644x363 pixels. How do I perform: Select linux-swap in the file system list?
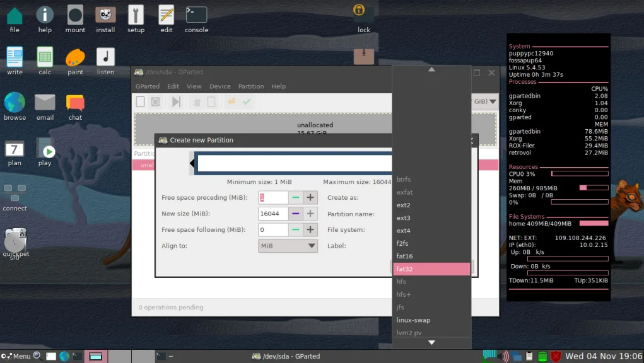coord(431,320)
